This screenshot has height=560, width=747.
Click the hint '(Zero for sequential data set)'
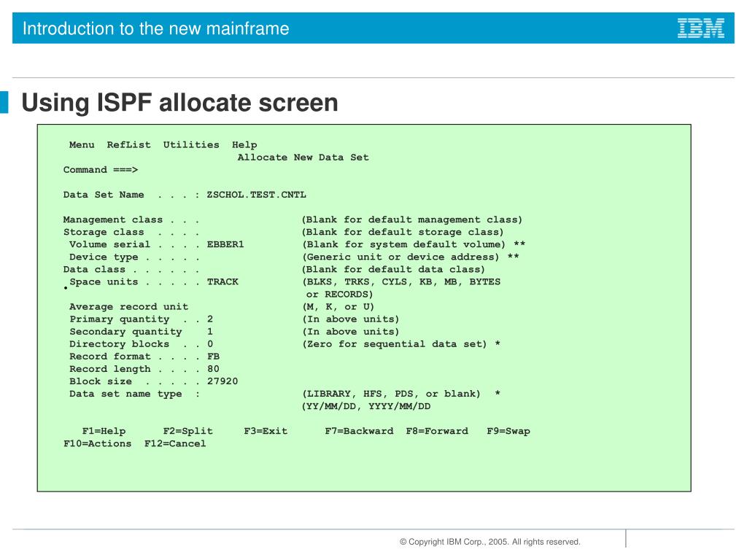point(395,344)
